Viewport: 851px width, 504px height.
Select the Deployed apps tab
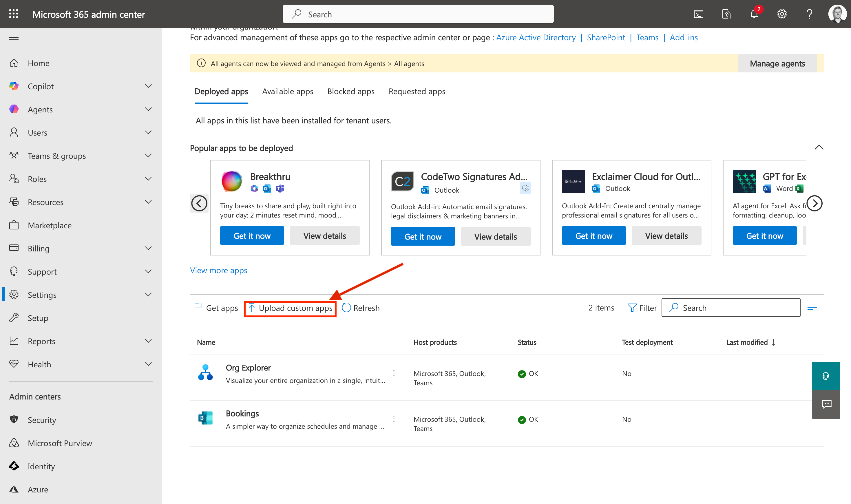pyautogui.click(x=221, y=91)
